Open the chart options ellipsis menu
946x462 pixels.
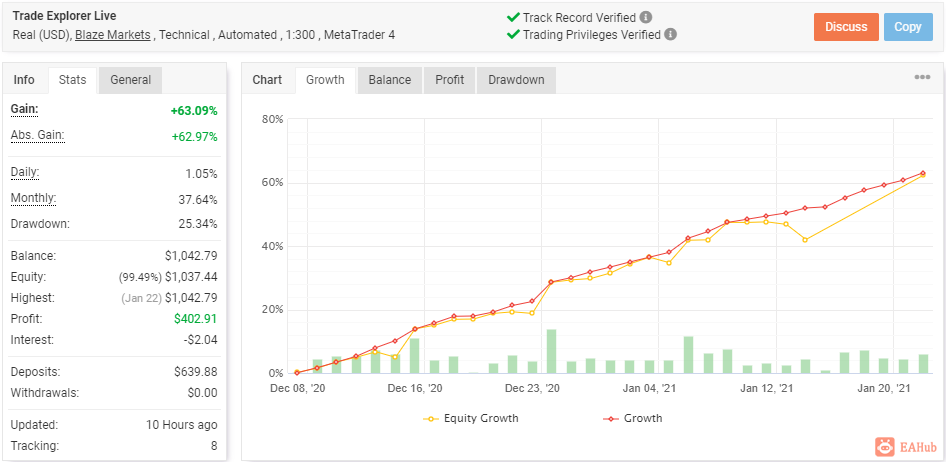(x=922, y=77)
